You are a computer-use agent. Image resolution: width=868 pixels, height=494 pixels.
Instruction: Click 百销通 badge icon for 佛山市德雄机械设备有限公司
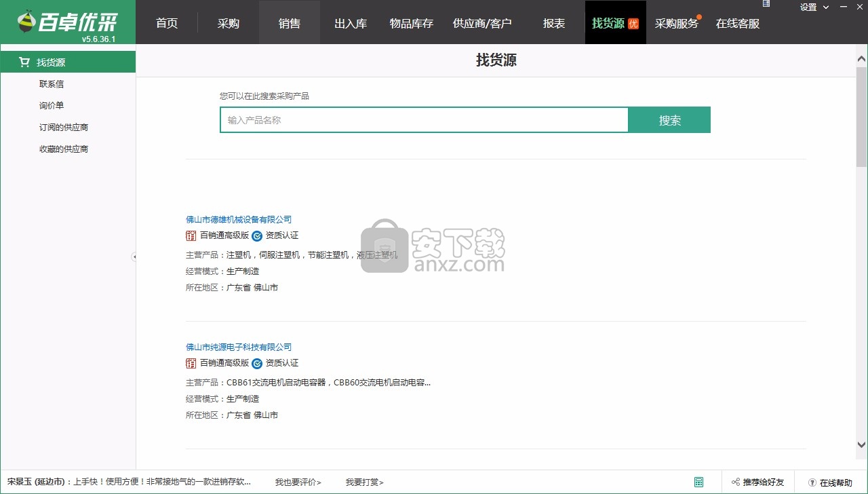tap(191, 236)
